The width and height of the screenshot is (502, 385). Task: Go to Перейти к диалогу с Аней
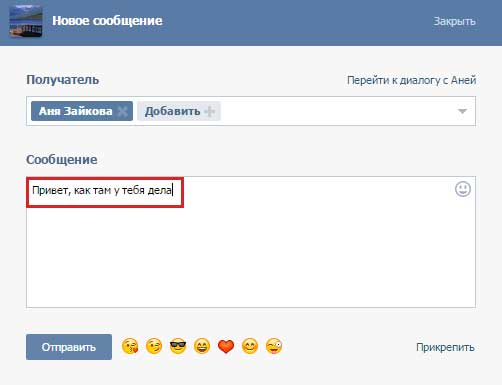coord(411,80)
